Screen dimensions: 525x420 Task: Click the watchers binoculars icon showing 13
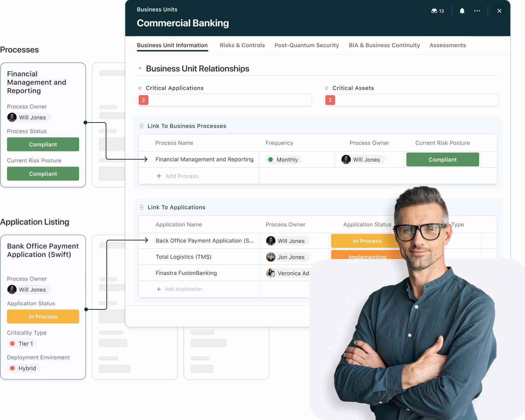click(437, 11)
